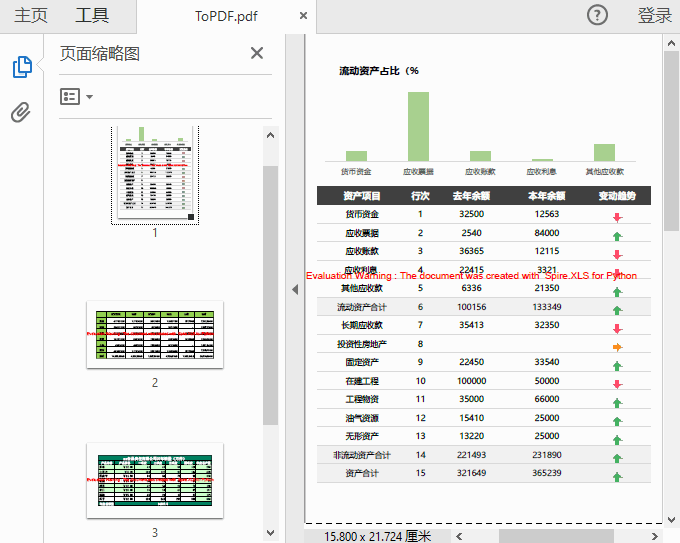Click the 变动趋势 column header
Viewport: 680px width, 543px height.
(617, 196)
